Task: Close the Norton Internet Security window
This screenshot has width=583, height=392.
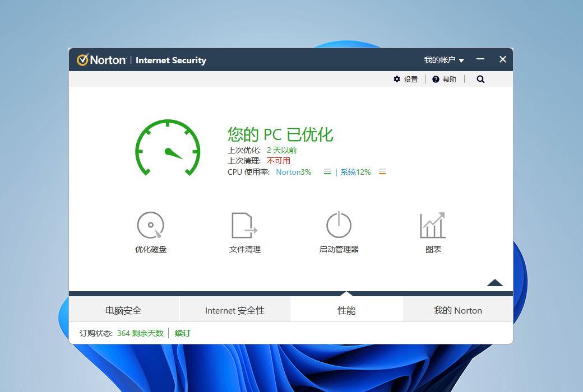Action: pyautogui.click(x=503, y=59)
